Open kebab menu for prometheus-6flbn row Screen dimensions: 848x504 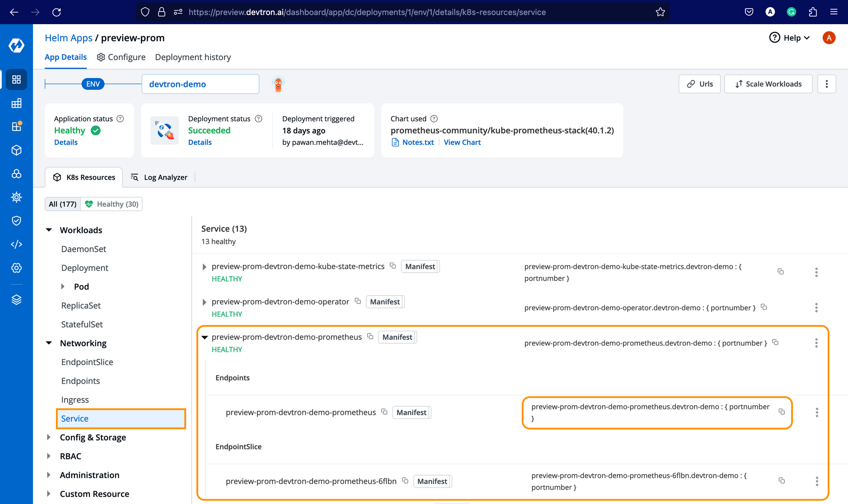click(x=817, y=481)
